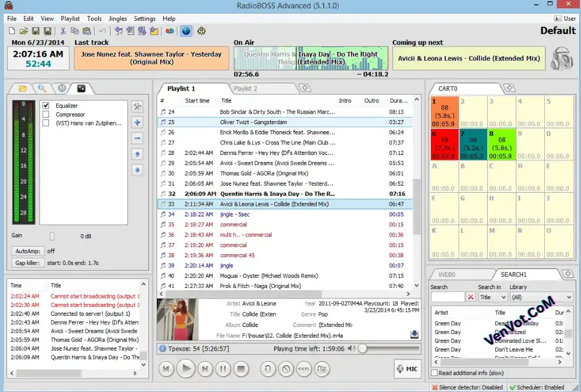
Task: Click the Pause button
Action: click(223, 369)
